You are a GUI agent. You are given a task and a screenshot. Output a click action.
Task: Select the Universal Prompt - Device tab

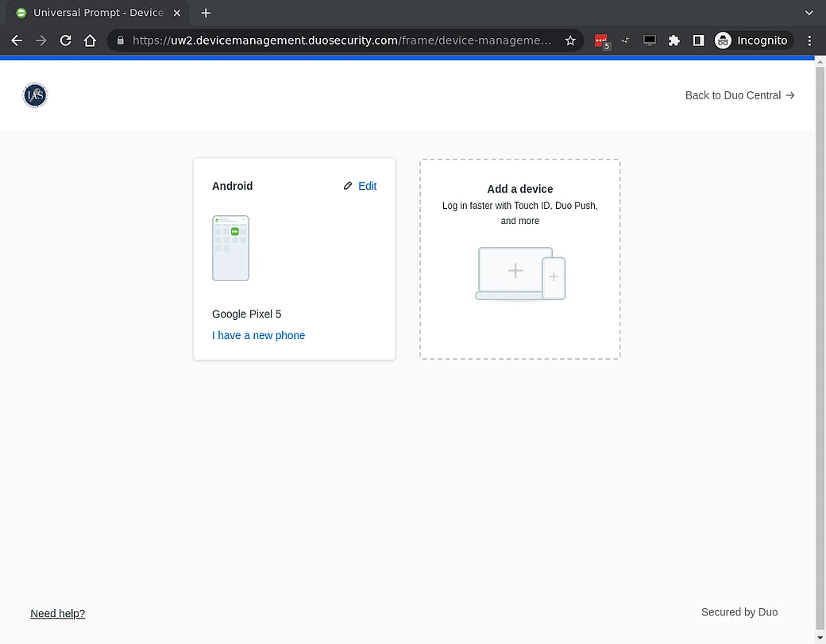[98, 13]
